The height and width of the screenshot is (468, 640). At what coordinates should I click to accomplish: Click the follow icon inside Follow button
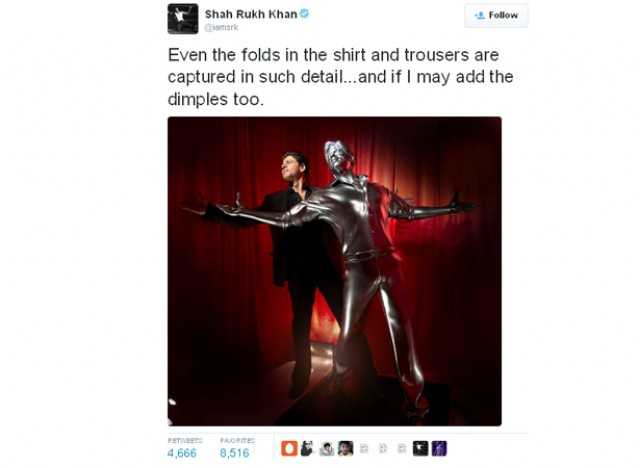(x=480, y=16)
